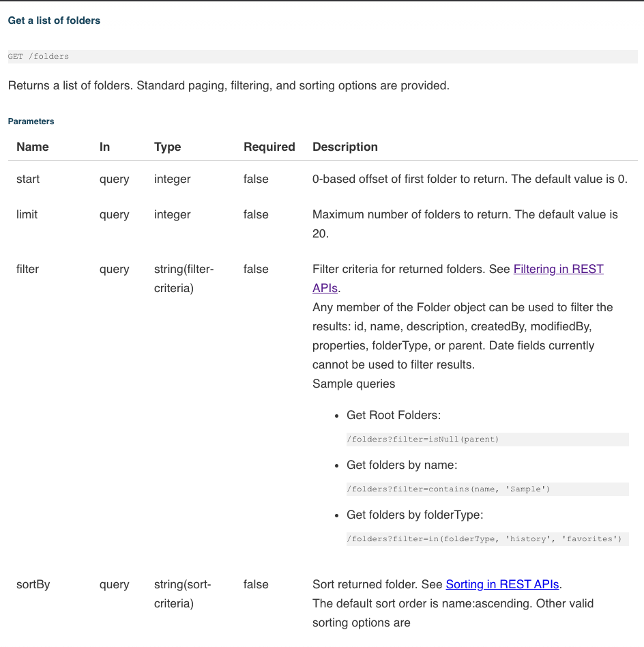
Task: Click the Parameters section heading
Action: click(31, 121)
